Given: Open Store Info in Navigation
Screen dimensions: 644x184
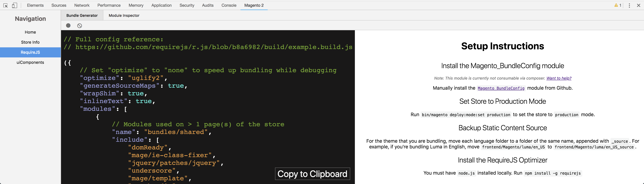Looking at the screenshot, I should (x=30, y=42).
